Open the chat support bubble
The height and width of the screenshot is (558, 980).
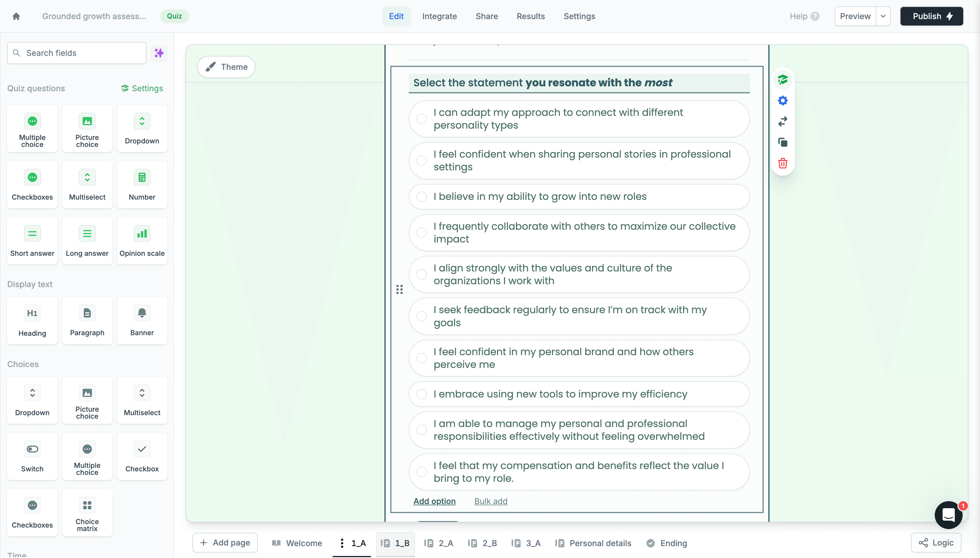(948, 515)
